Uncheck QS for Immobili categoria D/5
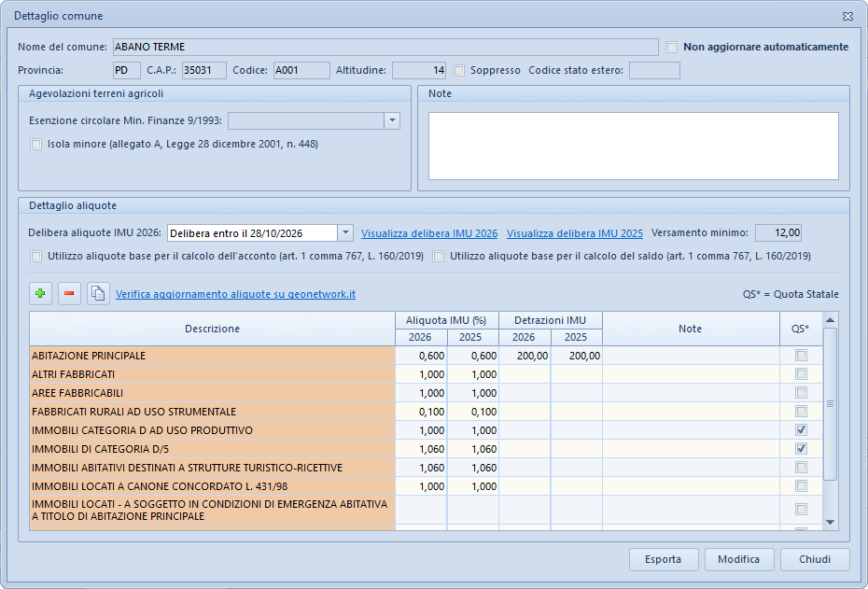The width and height of the screenshot is (868, 589). [801, 449]
